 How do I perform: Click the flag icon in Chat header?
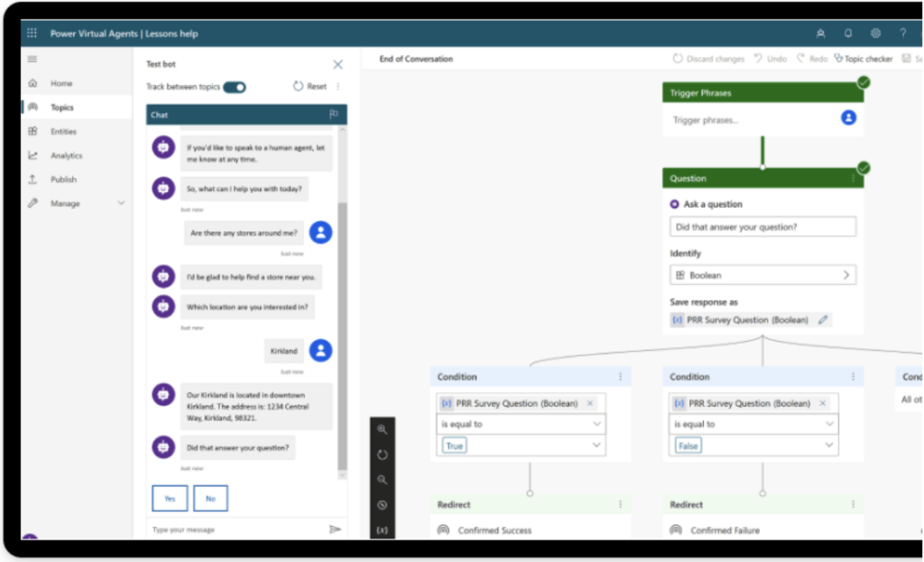[334, 115]
